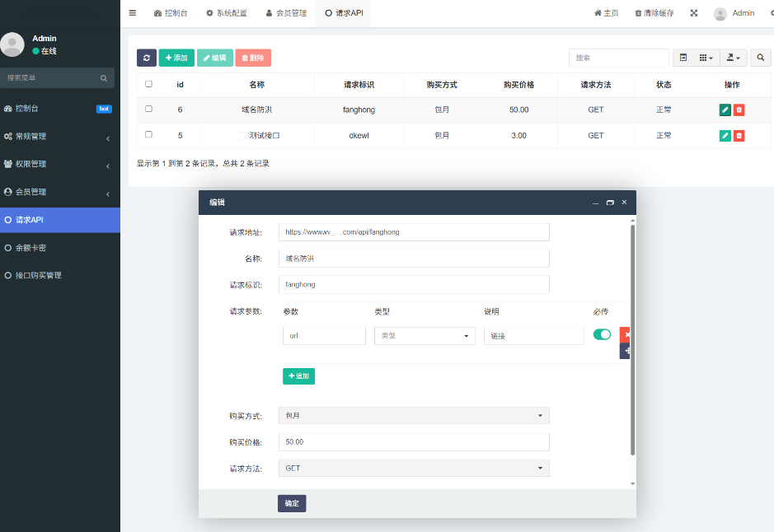Click the 追加 button to add parameter
The height and width of the screenshot is (532, 774).
(298, 376)
